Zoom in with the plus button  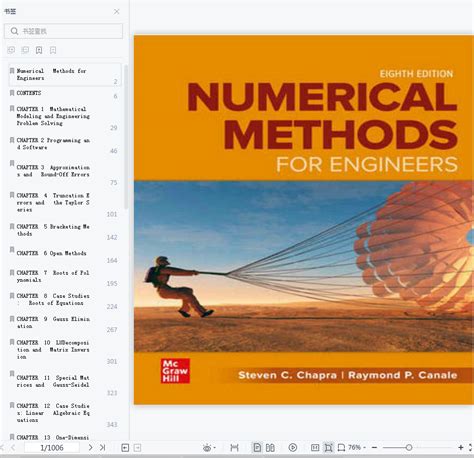click(461, 447)
